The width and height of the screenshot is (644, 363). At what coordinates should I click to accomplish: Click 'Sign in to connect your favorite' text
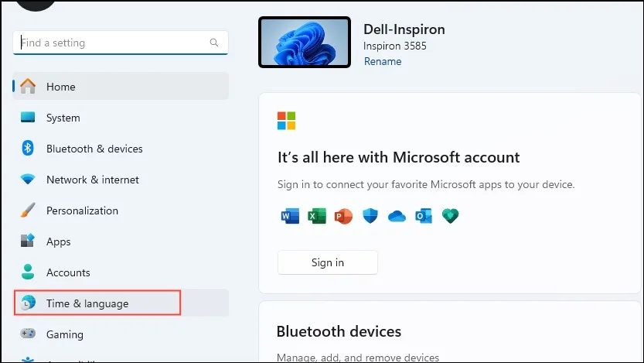(x=426, y=184)
